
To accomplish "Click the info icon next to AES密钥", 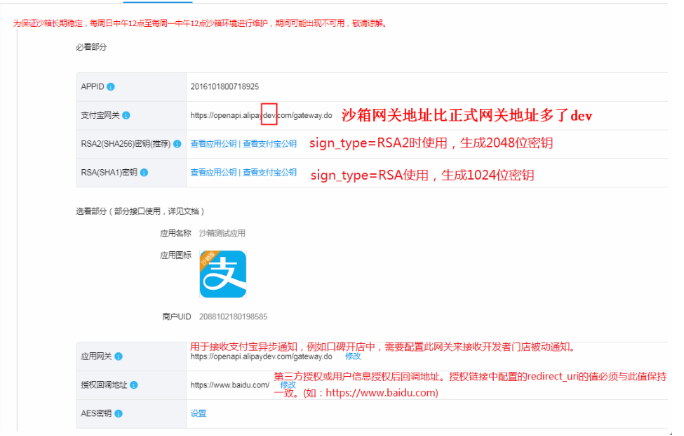I will (x=118, y=413).
